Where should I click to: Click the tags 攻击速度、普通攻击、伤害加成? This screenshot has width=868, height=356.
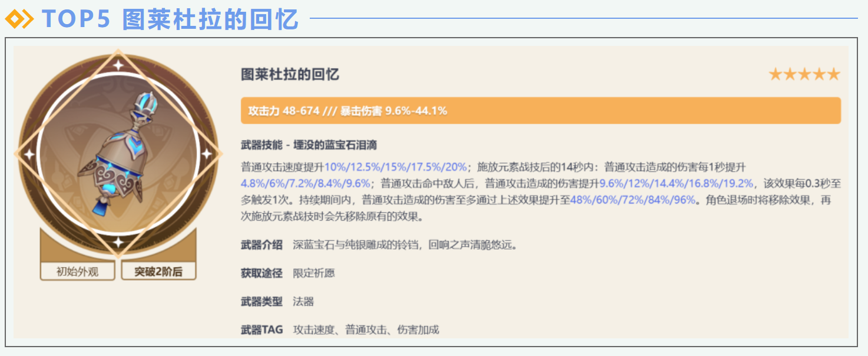366,330
